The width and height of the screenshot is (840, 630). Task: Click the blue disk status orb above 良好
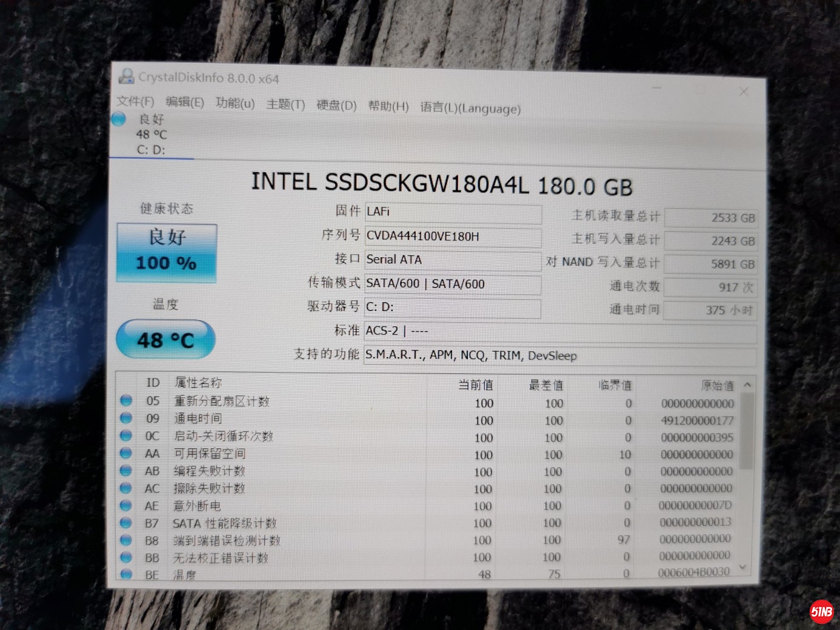(119, 119)
